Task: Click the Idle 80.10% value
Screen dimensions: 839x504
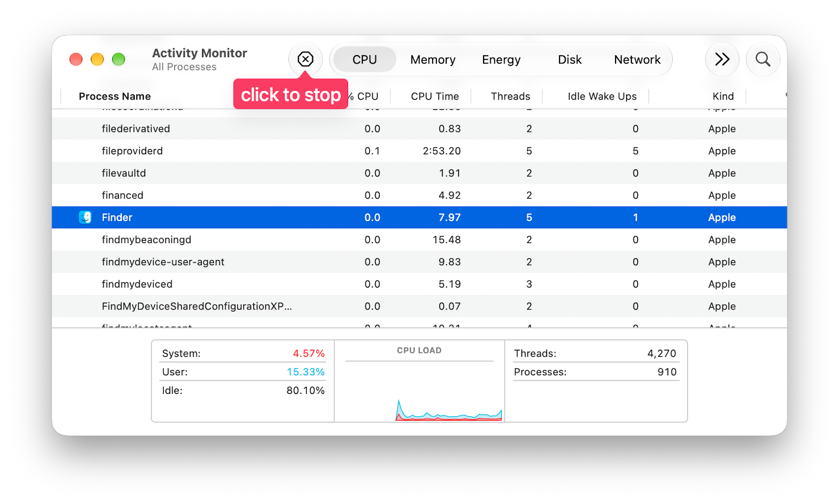Action: coord(306,390)
